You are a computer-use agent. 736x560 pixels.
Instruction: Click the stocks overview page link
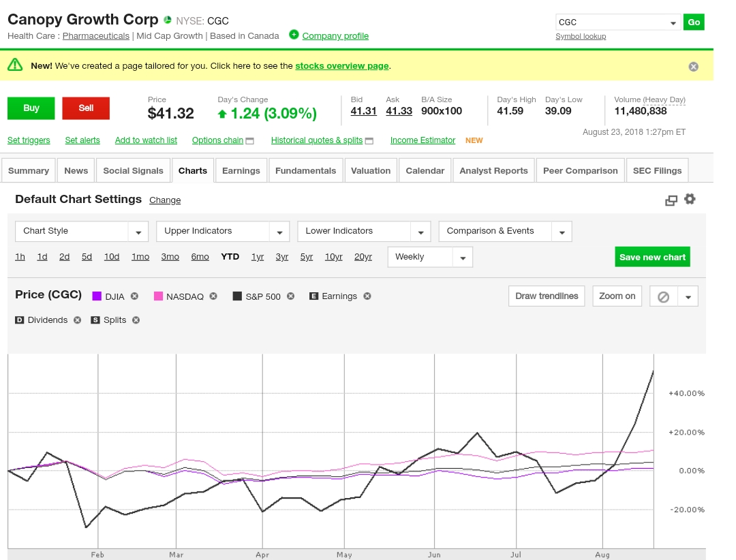pyautogui.click(x=341, y=65)
